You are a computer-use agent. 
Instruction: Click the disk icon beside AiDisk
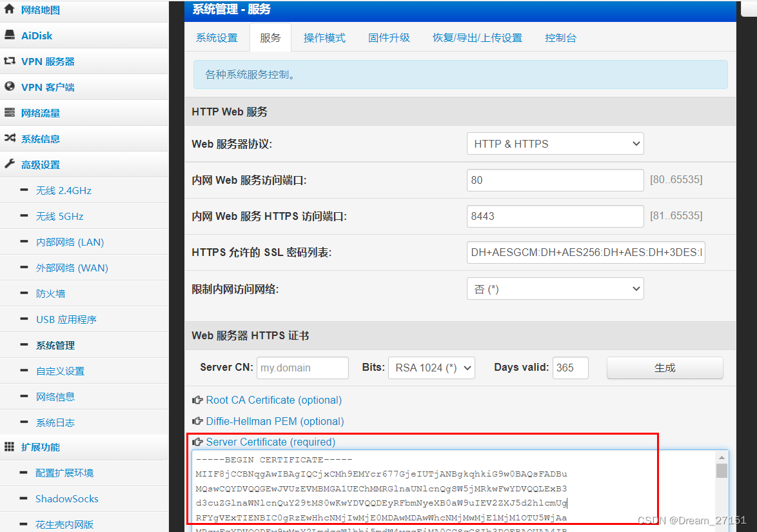(x=9, y=35)
